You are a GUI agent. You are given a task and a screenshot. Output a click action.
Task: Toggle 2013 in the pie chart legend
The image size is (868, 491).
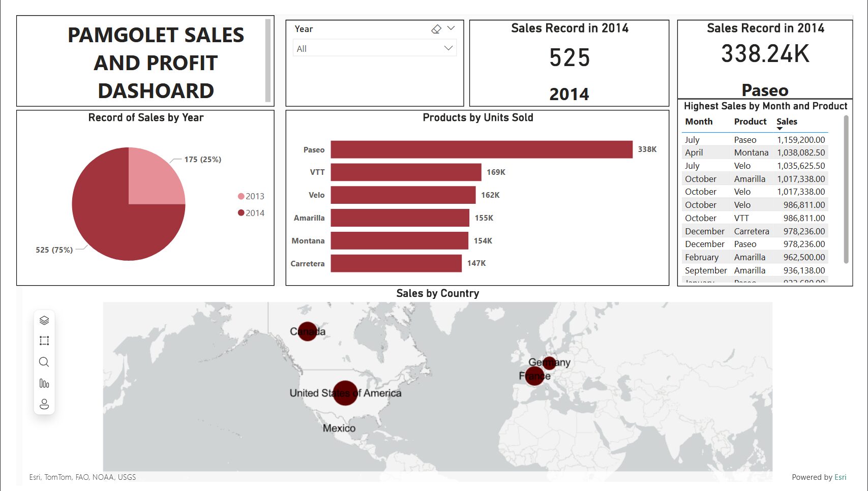pyautogui.click(x=251, y=196)
